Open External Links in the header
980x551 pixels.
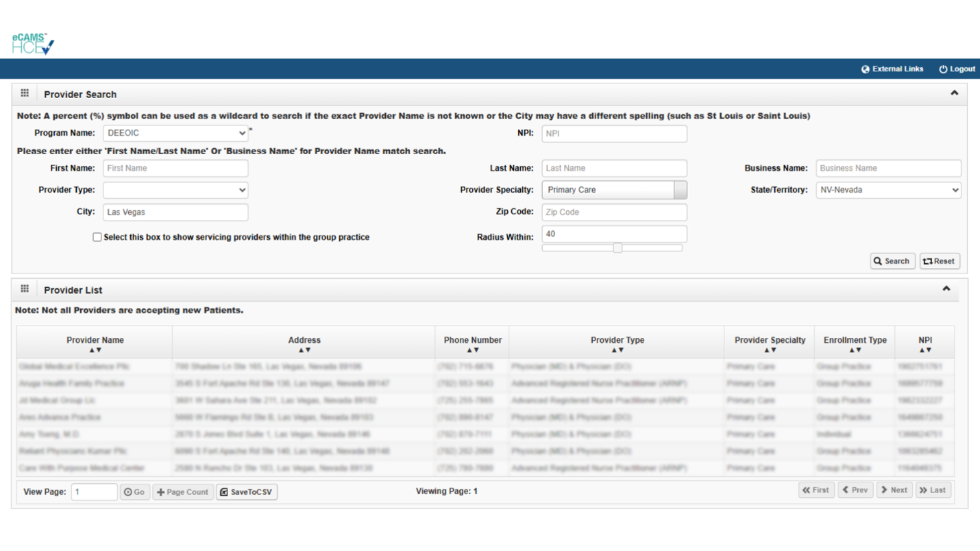892,69
